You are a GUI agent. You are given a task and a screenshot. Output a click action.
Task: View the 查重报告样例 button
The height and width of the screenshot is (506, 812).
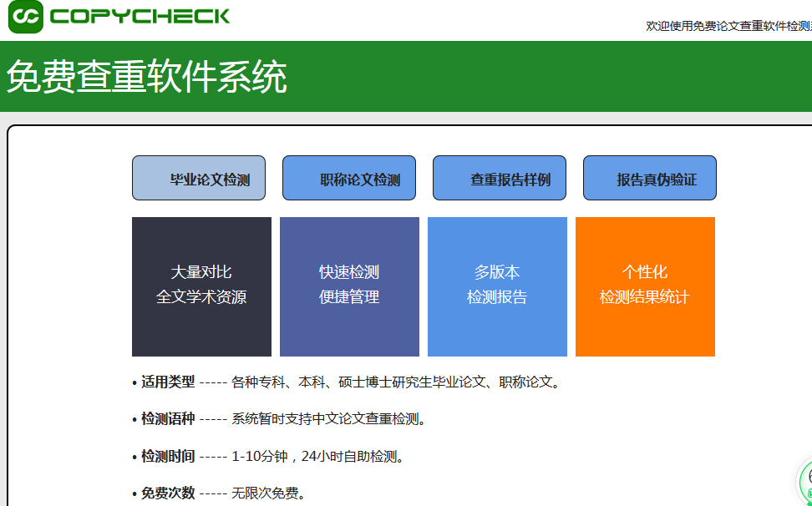pos(500,178)
